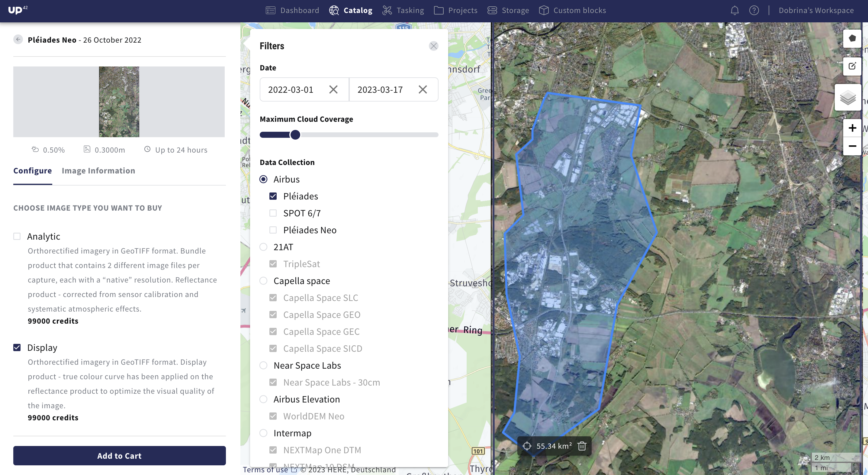Open the notifications bell
868x475 pixels.
click(x=735, y=11)
